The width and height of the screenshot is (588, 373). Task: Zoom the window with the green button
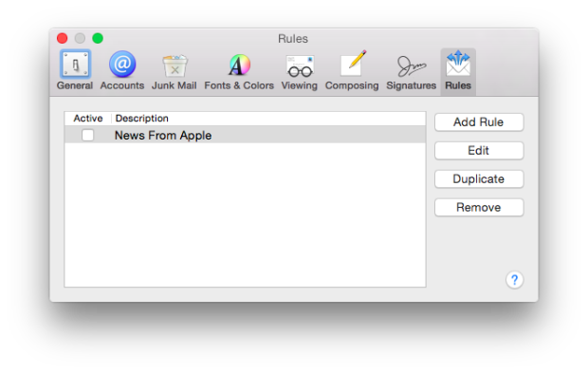tap(98, 38)
